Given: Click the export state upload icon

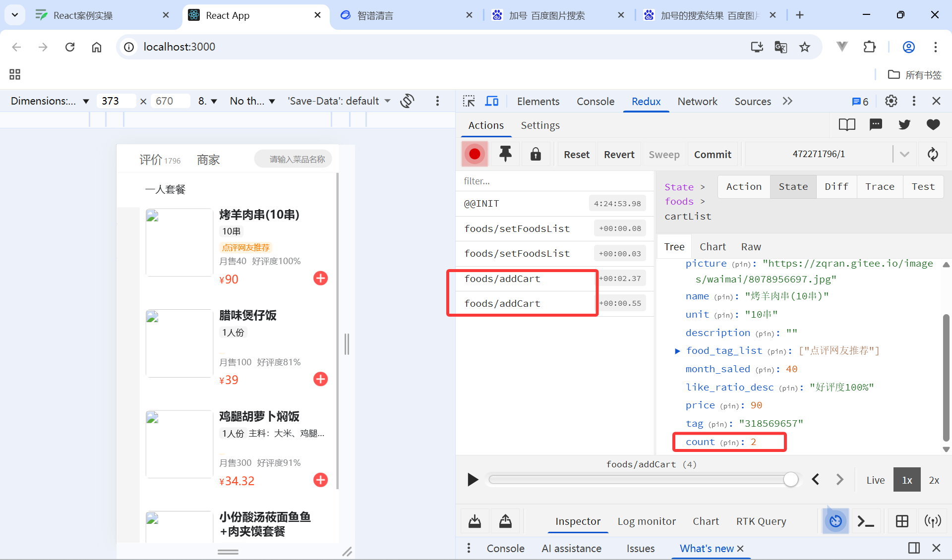Looking at the screenshot, I should pyautogui.click(x=505, y=521).
